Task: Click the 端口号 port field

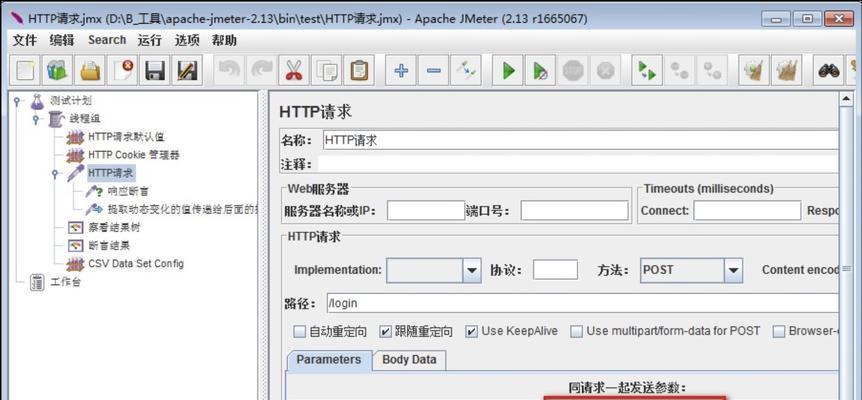Action: (574, 210)
